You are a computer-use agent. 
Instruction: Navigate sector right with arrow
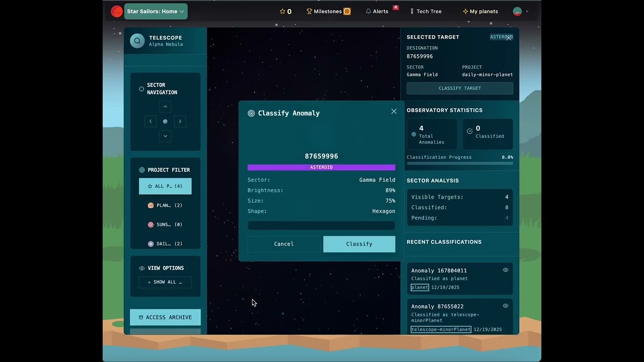pos(180,121)
